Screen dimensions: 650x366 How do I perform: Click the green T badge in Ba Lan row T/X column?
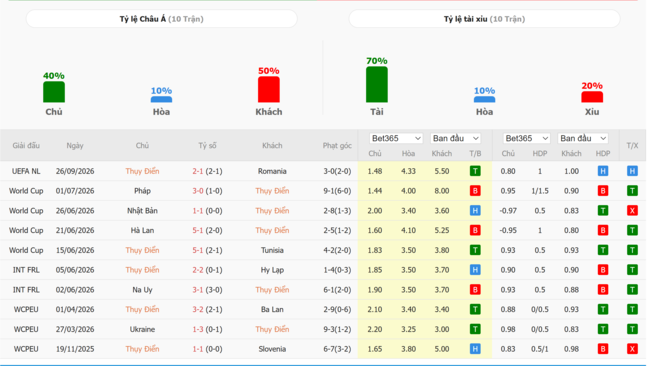(x=632, y=309)
